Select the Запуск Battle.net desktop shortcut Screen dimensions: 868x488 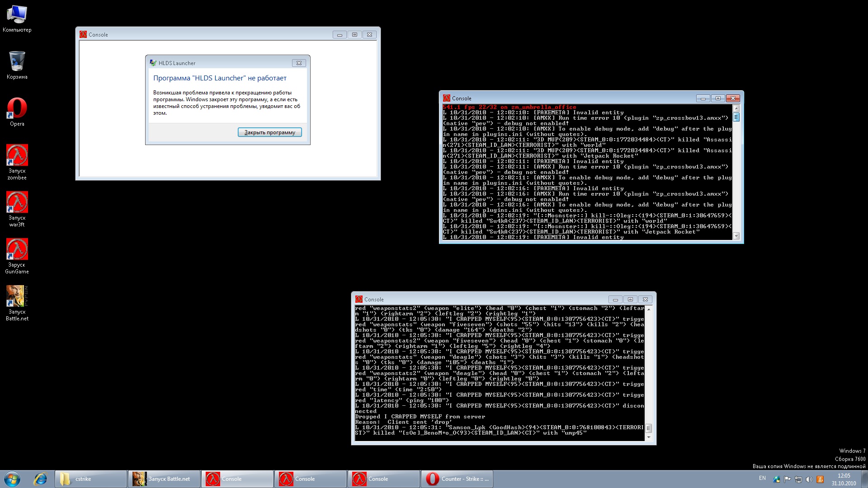(x=17, y=303)
